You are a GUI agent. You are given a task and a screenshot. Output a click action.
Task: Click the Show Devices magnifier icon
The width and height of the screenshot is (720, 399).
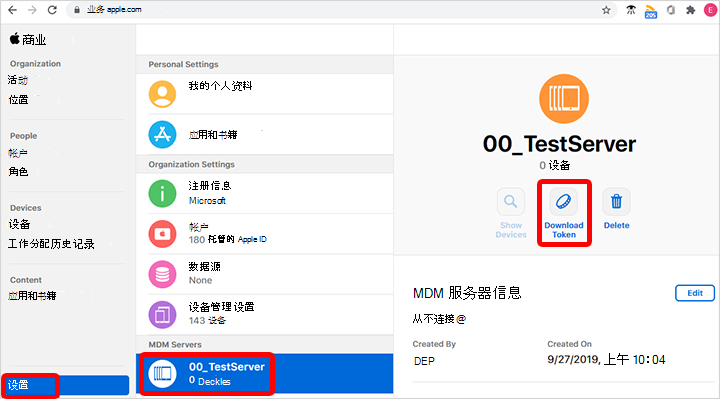pos(511,202)
